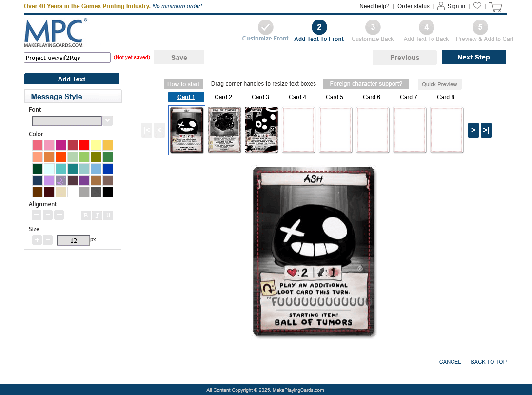
Task: Select the black color swatch
Action: point(108,192)
